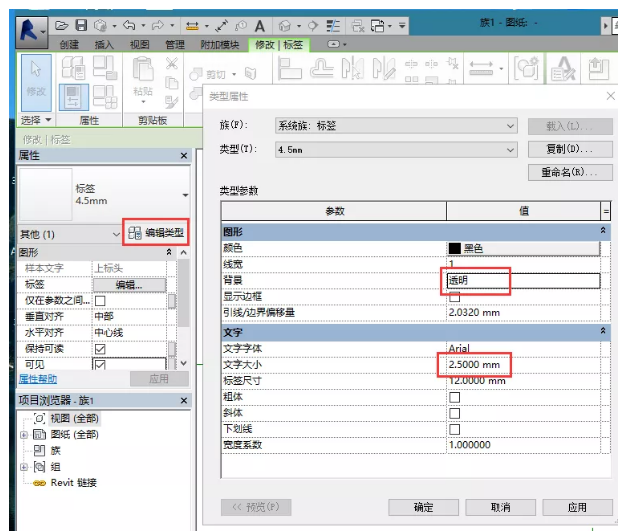This screenshot has height=531, width=628.
Task: Click the Duplicate (复制) button
Action: 570,149
